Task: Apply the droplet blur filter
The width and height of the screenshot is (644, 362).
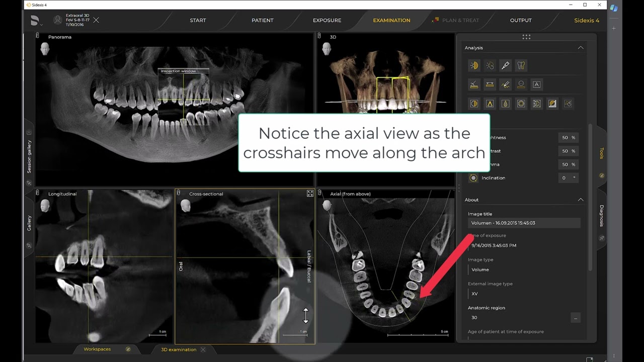Action: 506,104
